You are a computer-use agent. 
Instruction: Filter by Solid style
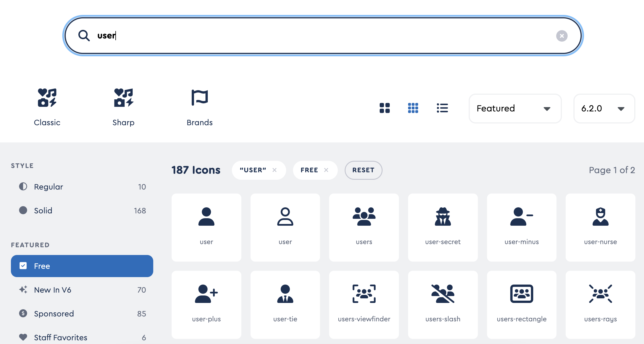coord(82,210)
